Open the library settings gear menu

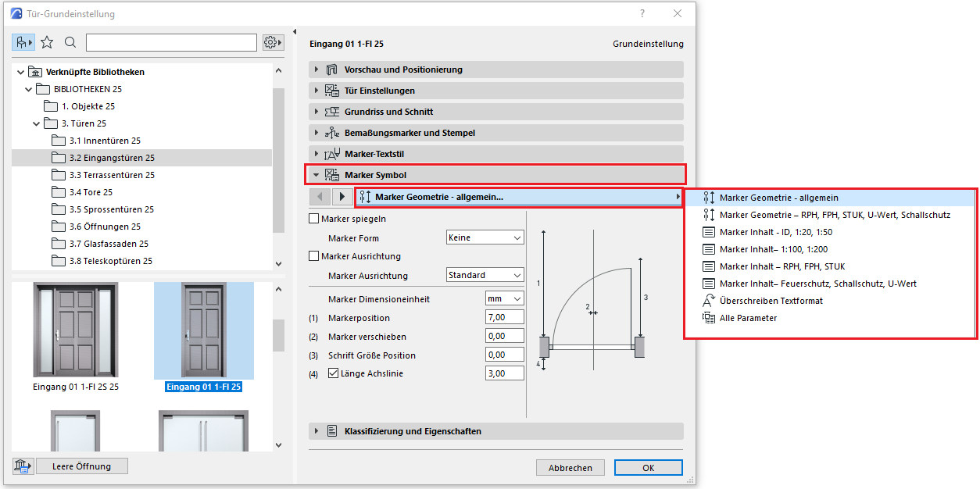click(273, 42)
